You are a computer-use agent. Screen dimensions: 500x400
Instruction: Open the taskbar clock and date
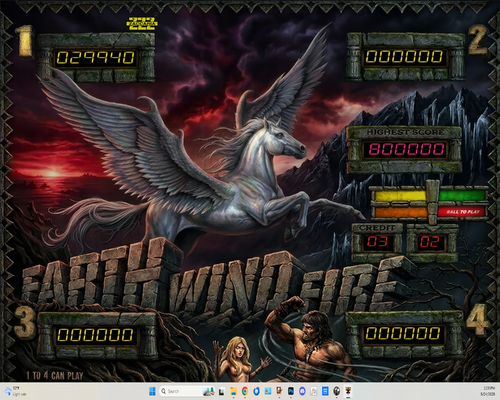click(487, 391)
